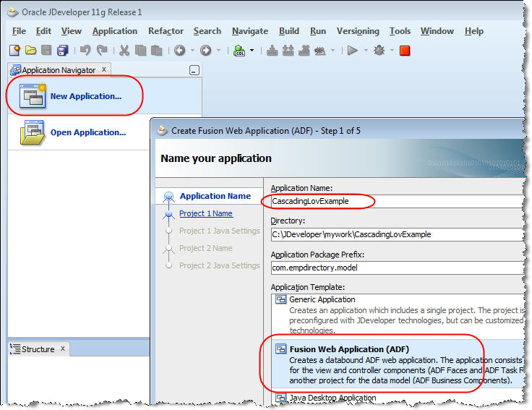
Task: Click the Cut scissors icon
Action: click(124, 51)
